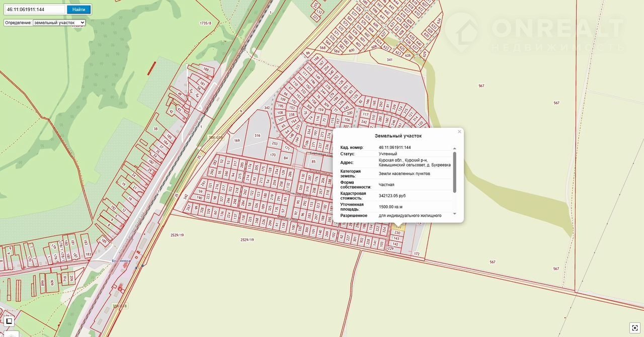Click the cadastral number value in popup

(394, 147)
